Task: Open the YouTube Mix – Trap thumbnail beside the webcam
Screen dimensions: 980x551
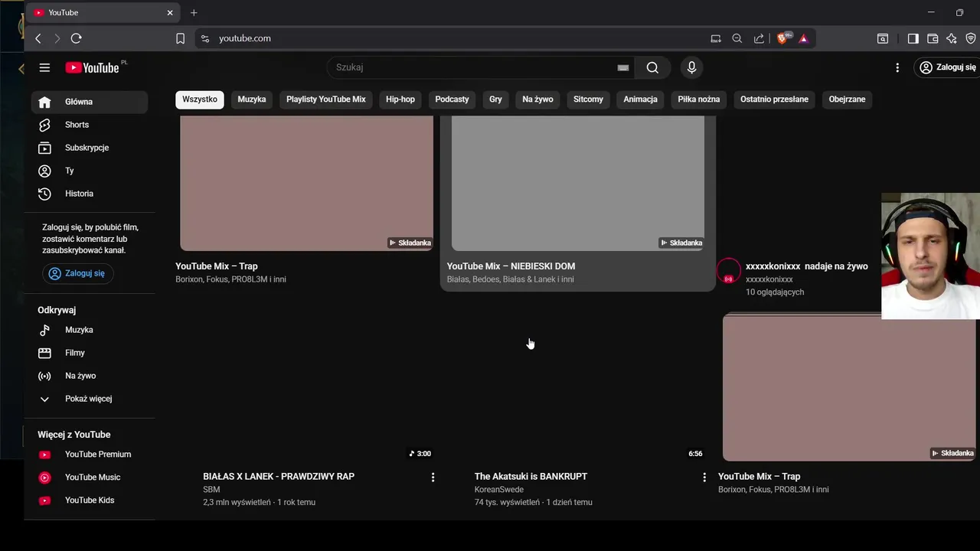Action: click(x=849, y=389)
